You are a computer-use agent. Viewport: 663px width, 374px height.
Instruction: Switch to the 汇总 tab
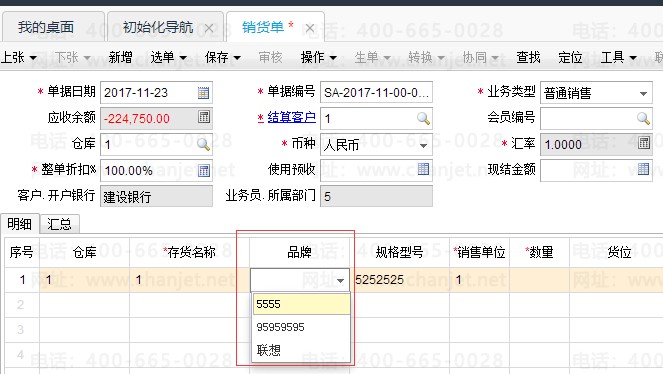click(59, 224)
